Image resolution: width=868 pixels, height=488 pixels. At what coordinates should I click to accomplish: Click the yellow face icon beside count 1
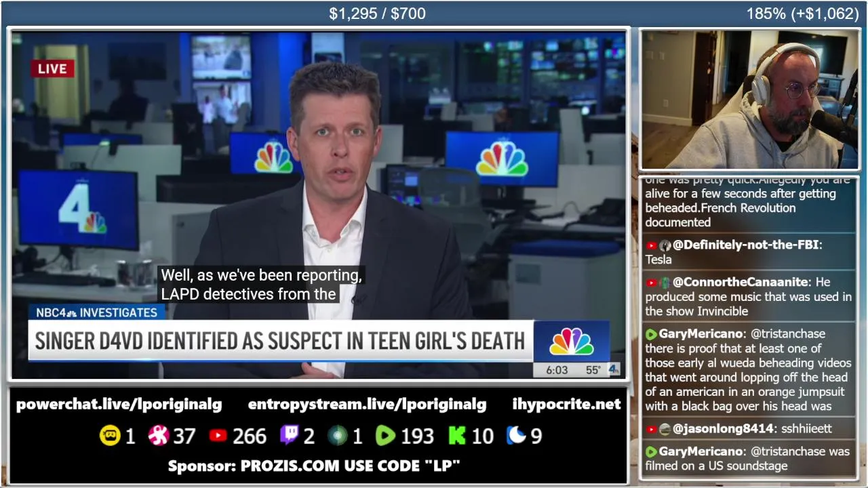point(110,436)
